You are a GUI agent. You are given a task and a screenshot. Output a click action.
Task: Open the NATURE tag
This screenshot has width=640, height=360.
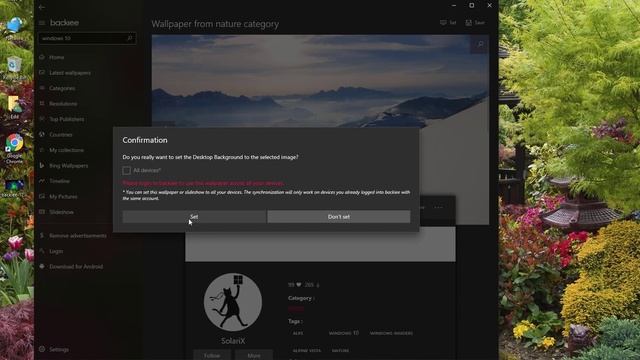pos(340,351)
